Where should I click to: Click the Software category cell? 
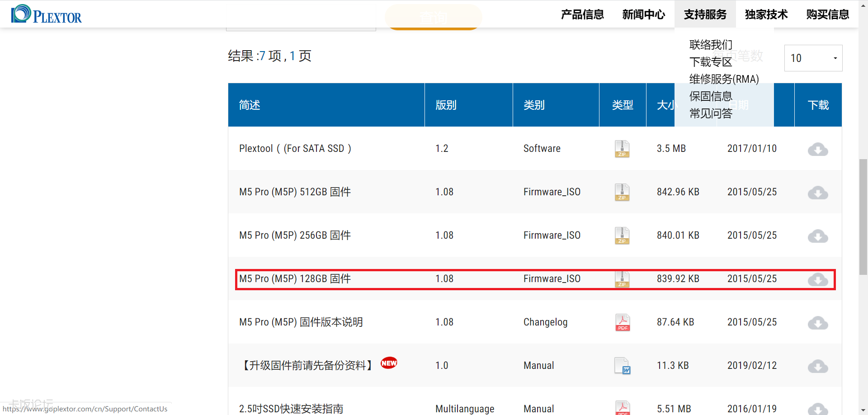(542, 148)
